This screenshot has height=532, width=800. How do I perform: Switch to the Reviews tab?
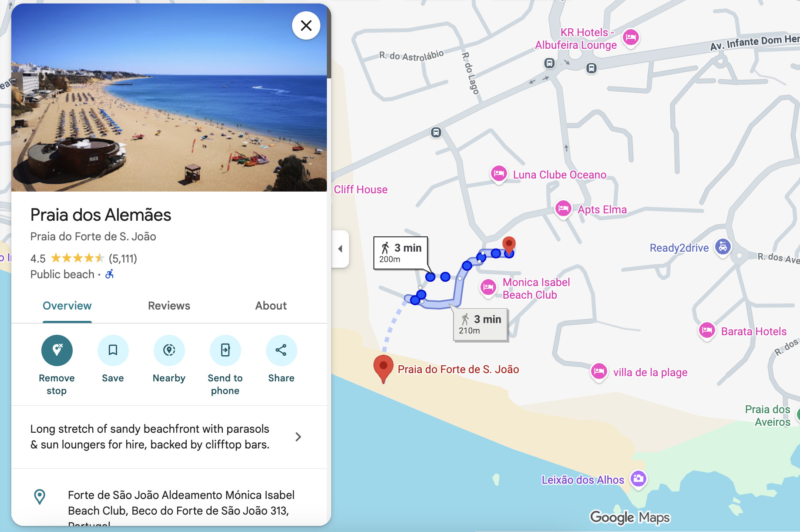point(169,306)
